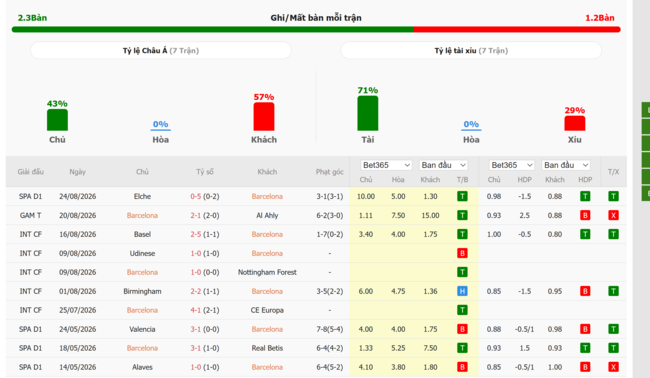This screenshot has height=378, width=650.
Task: Click the HDP red B badge in Birmingham row
Action: pos(585,291)
